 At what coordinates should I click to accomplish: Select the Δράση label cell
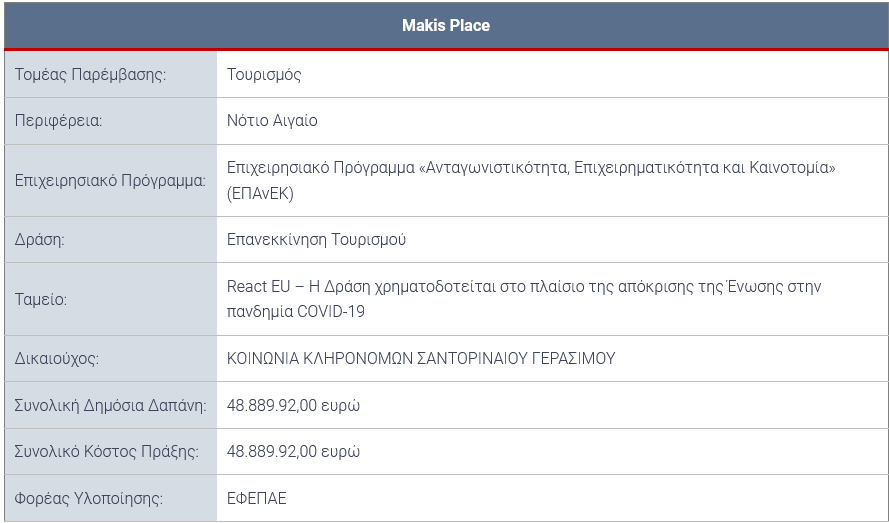(111, 239)
